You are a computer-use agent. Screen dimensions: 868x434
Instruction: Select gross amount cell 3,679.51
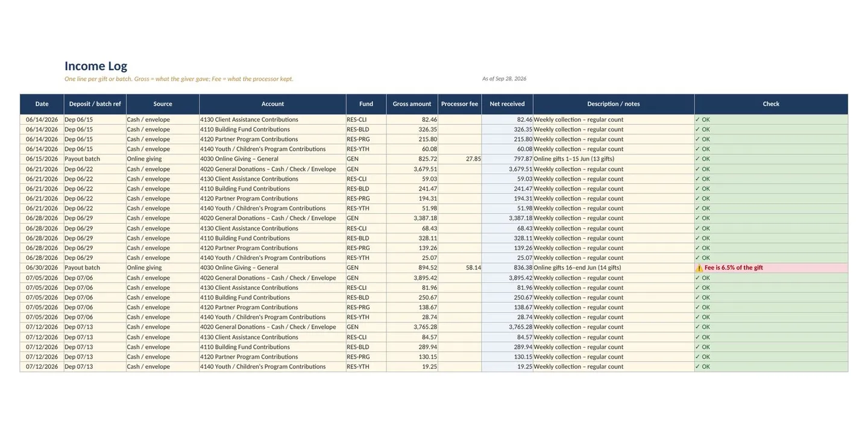click(412, 169)
